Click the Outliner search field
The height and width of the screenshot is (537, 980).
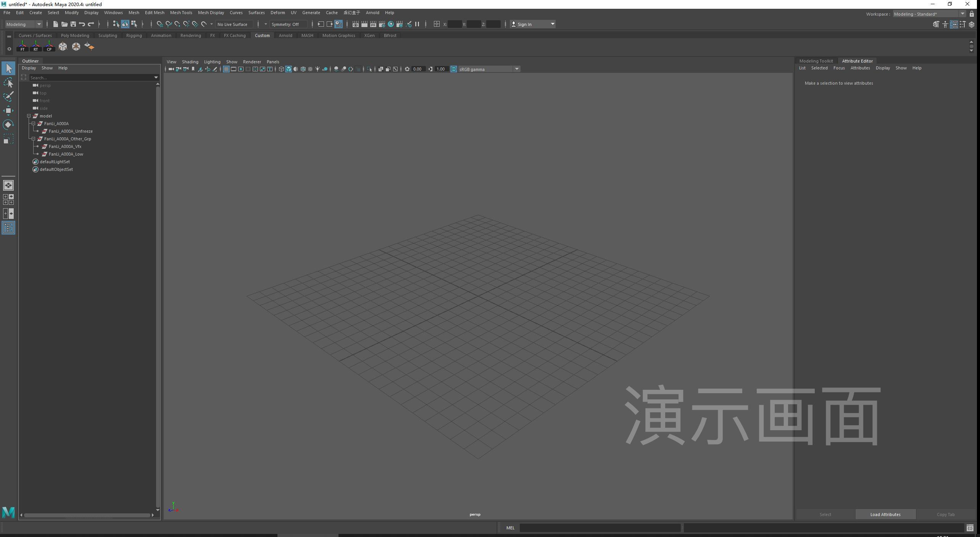91,77
